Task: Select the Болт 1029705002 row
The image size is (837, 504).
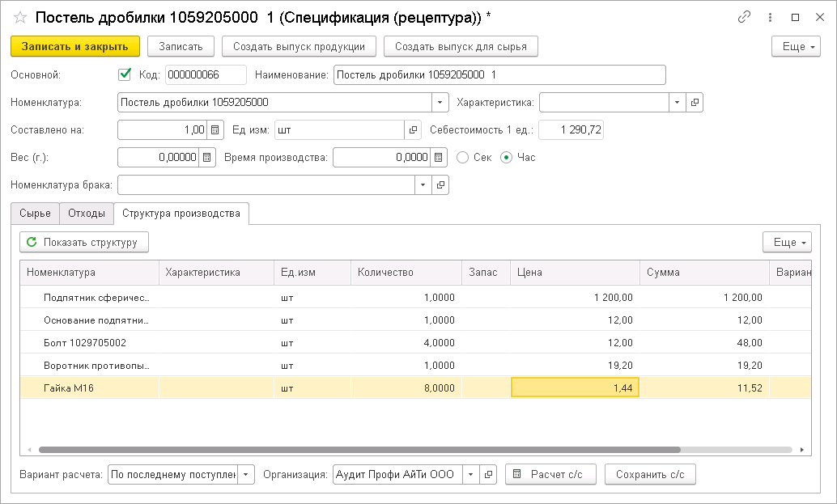Action: click(415, 342)
